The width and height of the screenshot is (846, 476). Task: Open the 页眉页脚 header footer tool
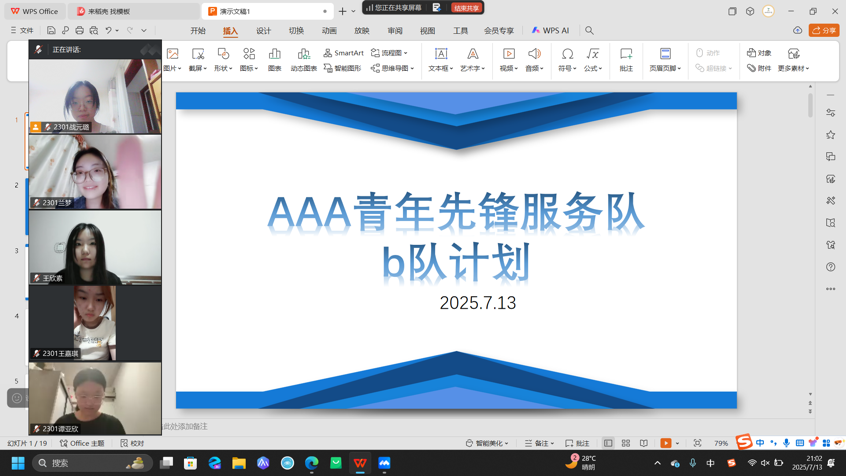665,59
